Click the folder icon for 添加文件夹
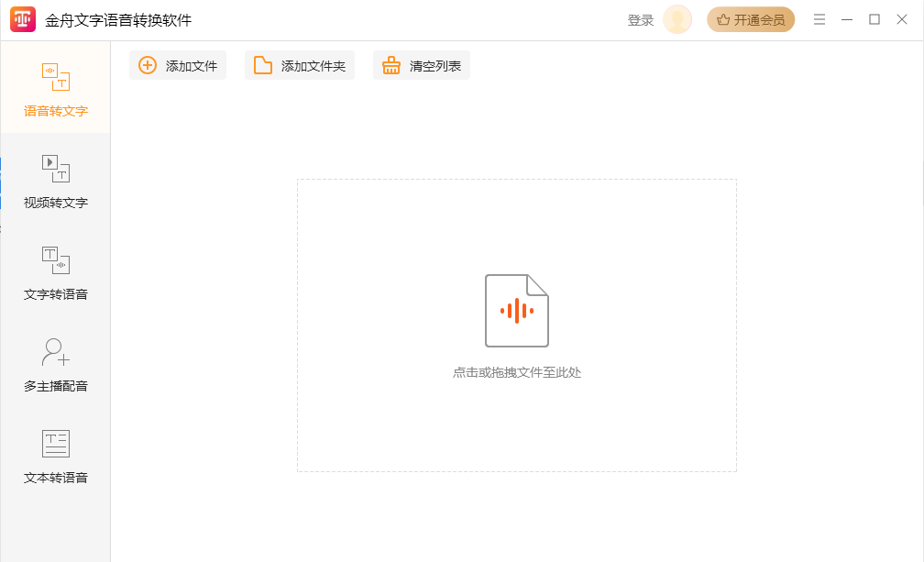The width and height of the screenshot is (924, 562). pyautogui.click(x=263, y=65)
